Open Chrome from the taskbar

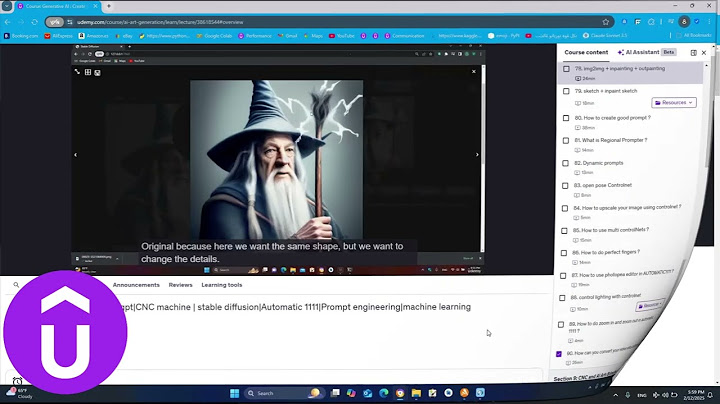(x=400, y=393)
